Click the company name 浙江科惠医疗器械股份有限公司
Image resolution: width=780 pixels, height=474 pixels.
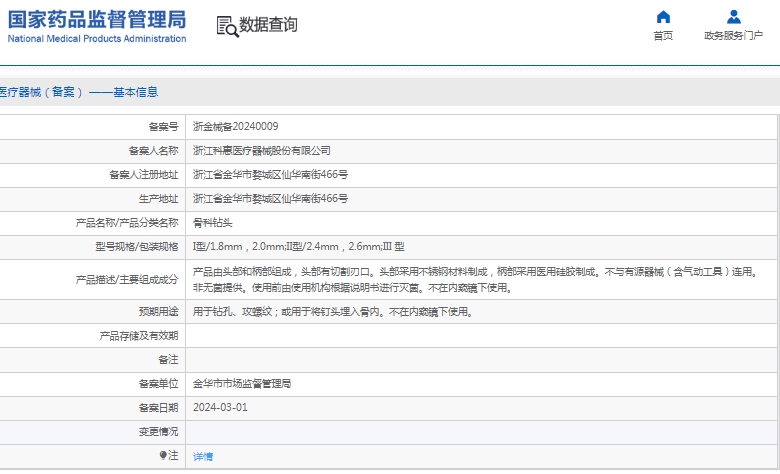262,151
